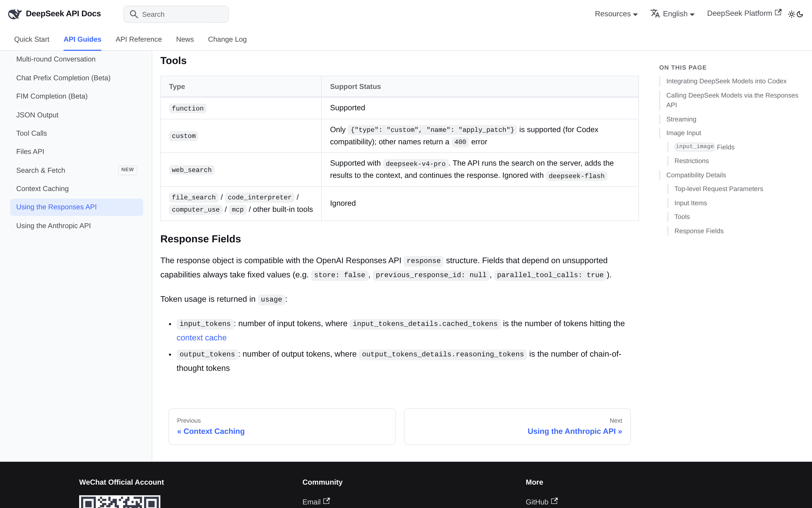Jump to Streaming section
This screenshot has width=812, height=508.
tap(681, 119)
